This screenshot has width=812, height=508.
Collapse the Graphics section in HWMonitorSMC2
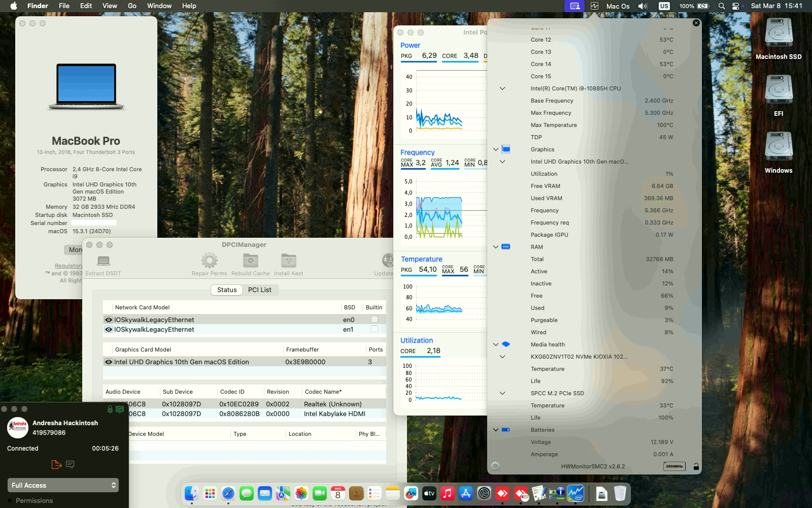(x=495, y=149)
